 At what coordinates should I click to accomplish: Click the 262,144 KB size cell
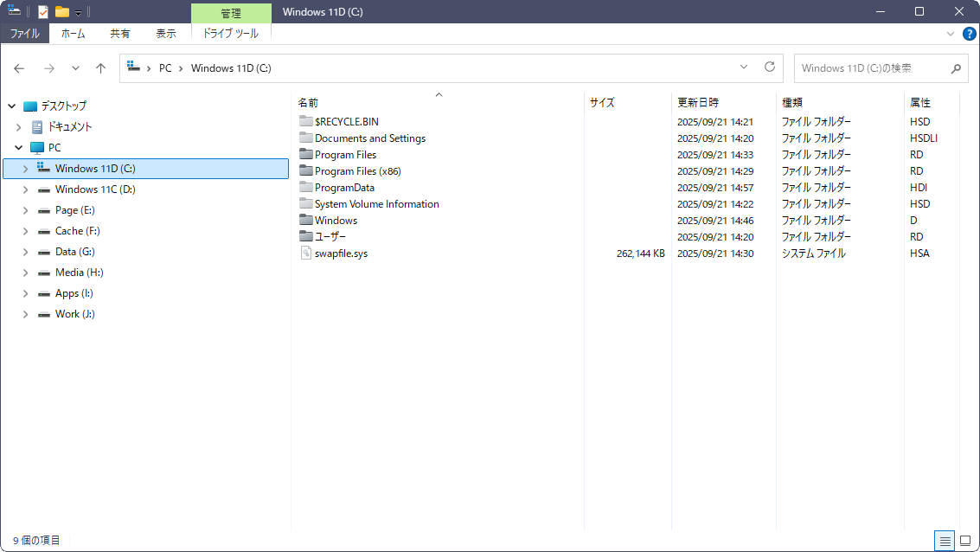click(x=641, y=254)
